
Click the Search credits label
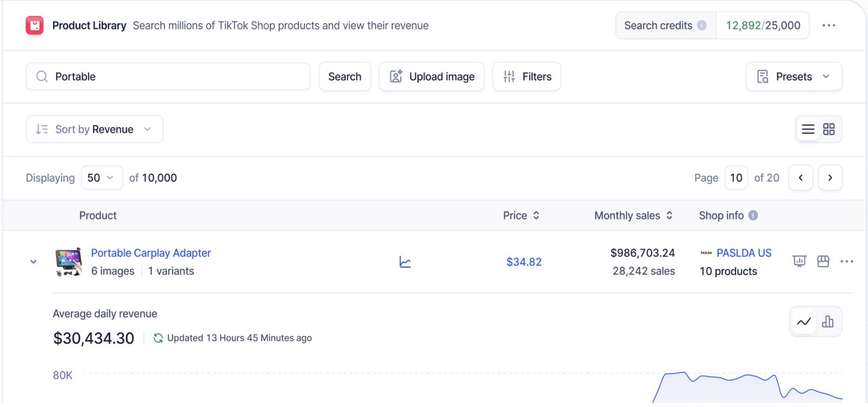pyautogui.click(x=658, y=26)
